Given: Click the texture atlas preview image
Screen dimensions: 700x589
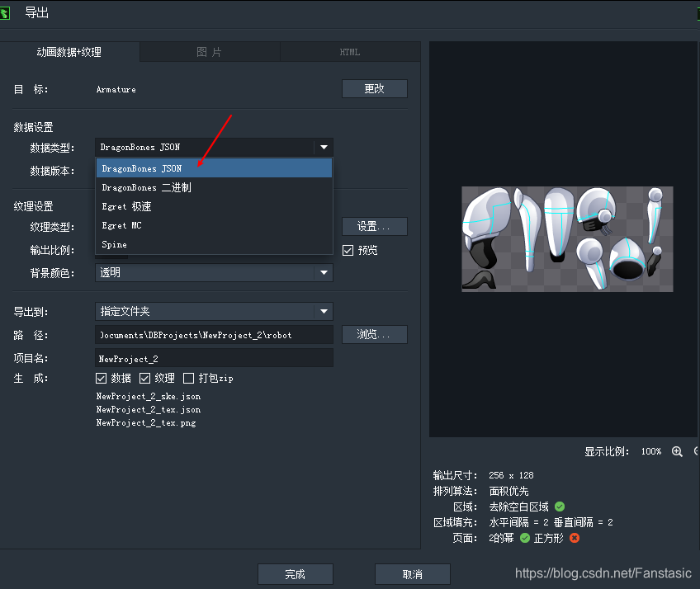Looking at the screenshot, I should (x=567, y=239).
